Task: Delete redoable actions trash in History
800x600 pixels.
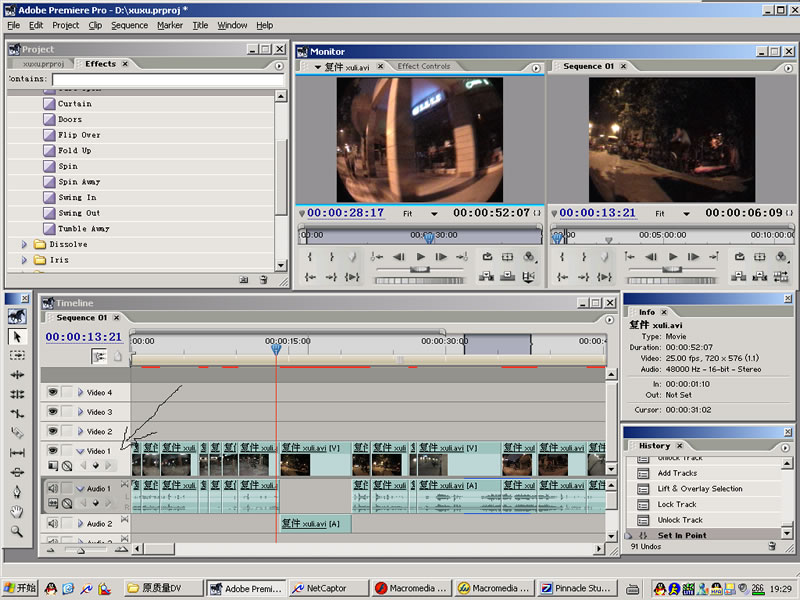Action: [772, 546]
